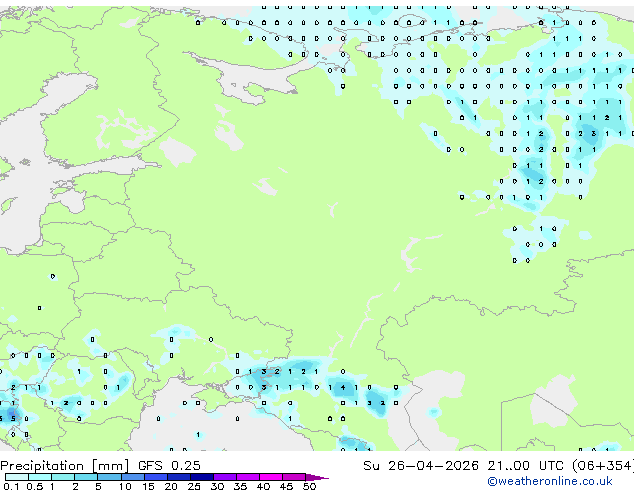Screen dimensions: 634x490
Task: Click the map precipitation value "4"
Action: pyautogui.click(x=343, y=387)
